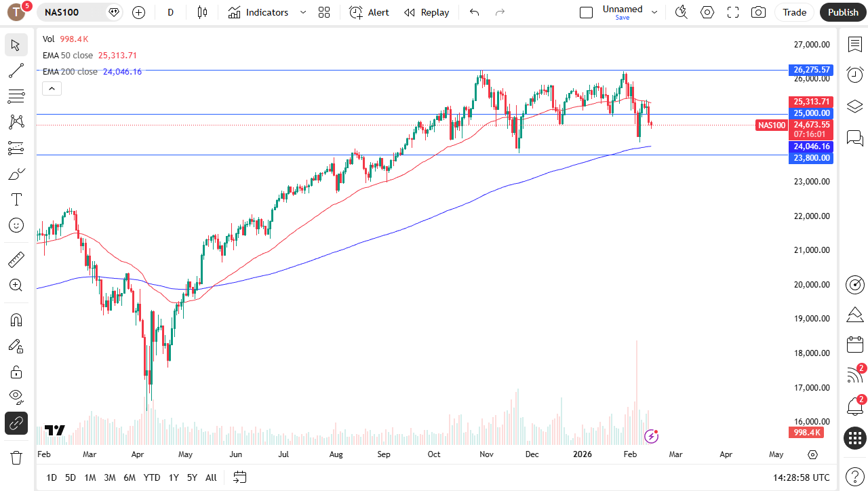Toggle magnet mode for drawings
The width and height of the screenshot is (868, 491).
[16, 319]
